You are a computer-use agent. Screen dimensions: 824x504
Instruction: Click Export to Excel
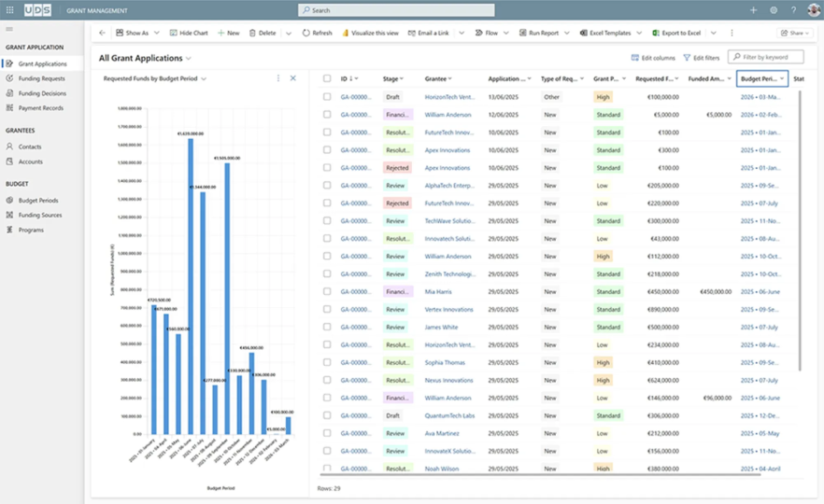676,33
